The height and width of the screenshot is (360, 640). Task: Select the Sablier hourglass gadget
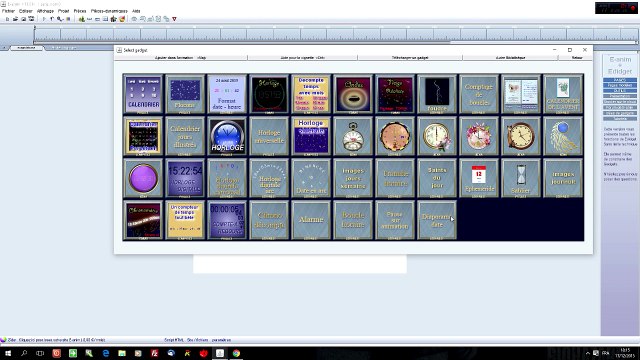pos(521,178)
